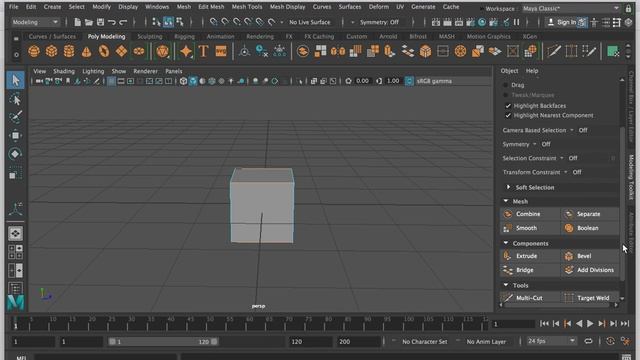Create a polygon plane from shelf
The width and height of the screenshot is (640, 360).
point(122,51)
